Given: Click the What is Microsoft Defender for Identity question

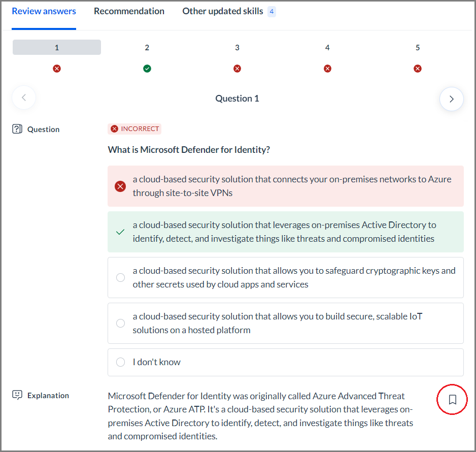Looking at the screenshot, I should [189, 150].
